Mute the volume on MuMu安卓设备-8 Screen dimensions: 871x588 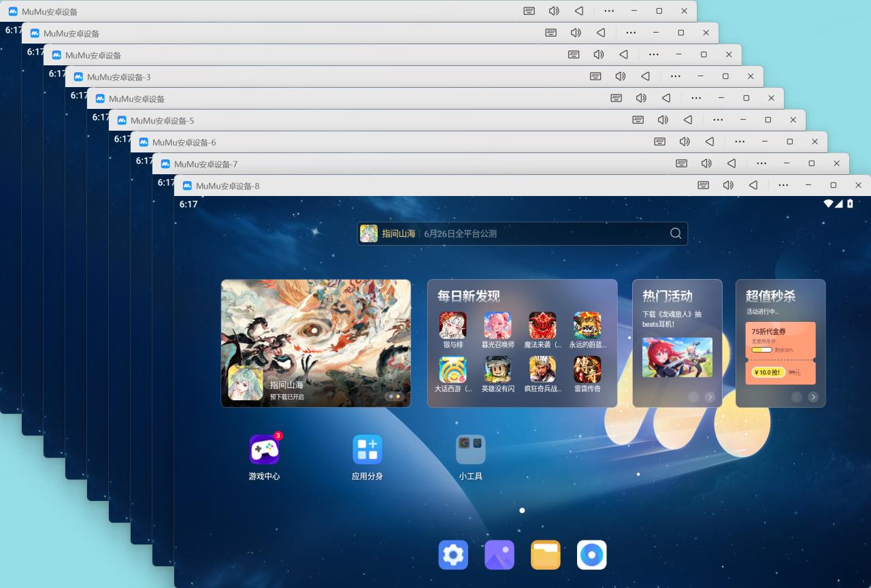[x=728, y=185]
